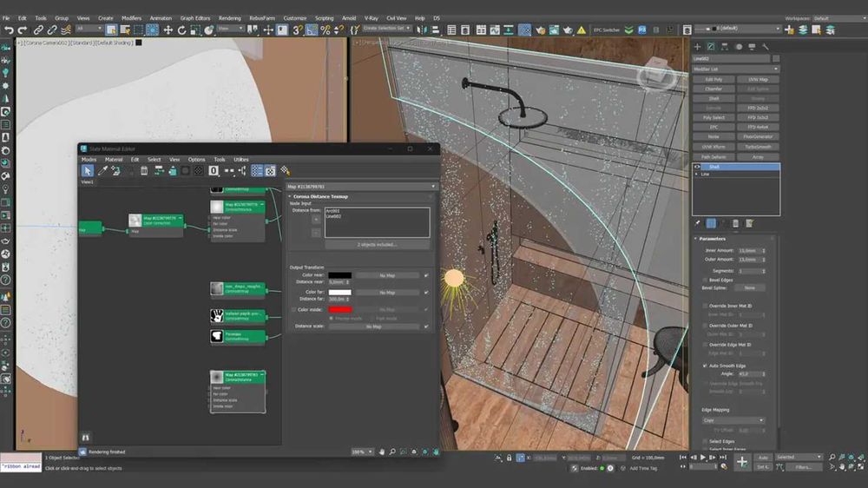The image size is (868, 488).
Task: Collapse the Parameters rollout in Modify panel
Action: pyautogui.click(x=696, y=239)
